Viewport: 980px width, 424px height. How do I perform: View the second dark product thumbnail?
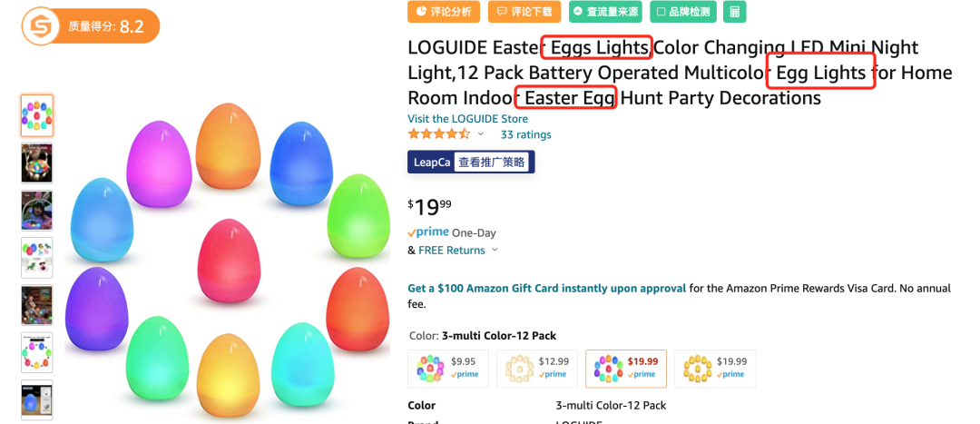tap(37, 163)
